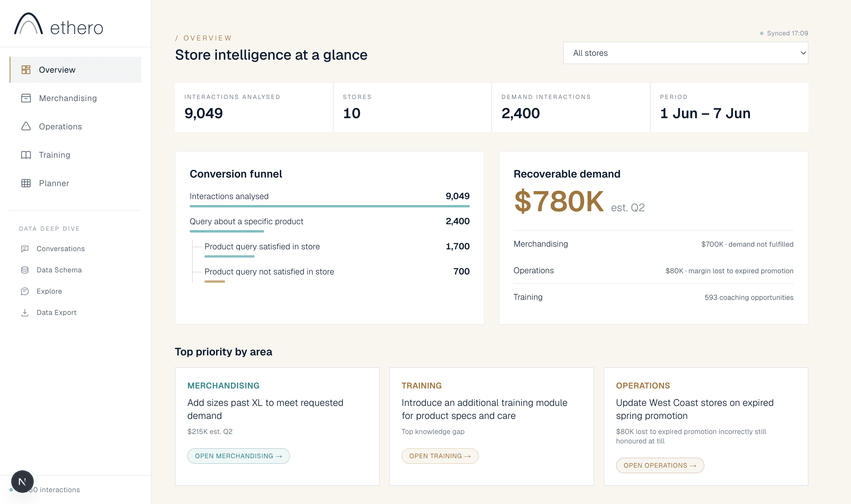Click the Operations row in Recoverable demand
Screen dimensions: 851x504
coord(653,271)
